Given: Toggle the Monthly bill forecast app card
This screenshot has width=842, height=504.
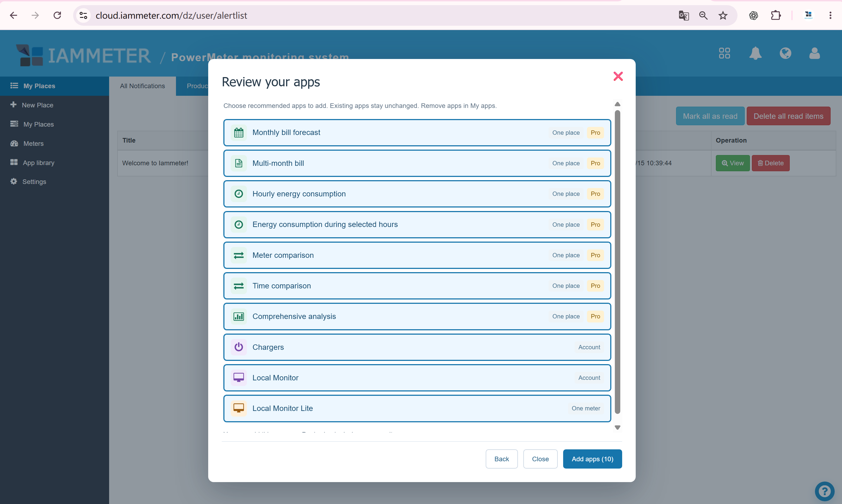Looking at the screenshot, I should click(x=417, y=133).
